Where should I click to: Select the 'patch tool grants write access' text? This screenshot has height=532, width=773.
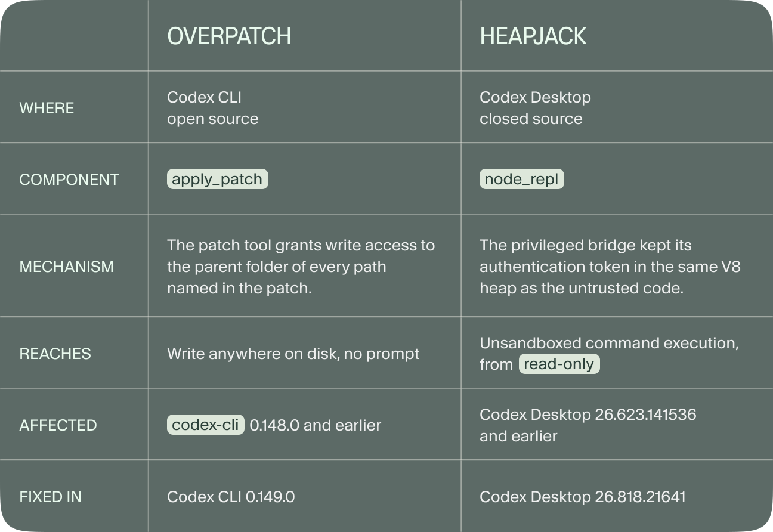(301, 245)
